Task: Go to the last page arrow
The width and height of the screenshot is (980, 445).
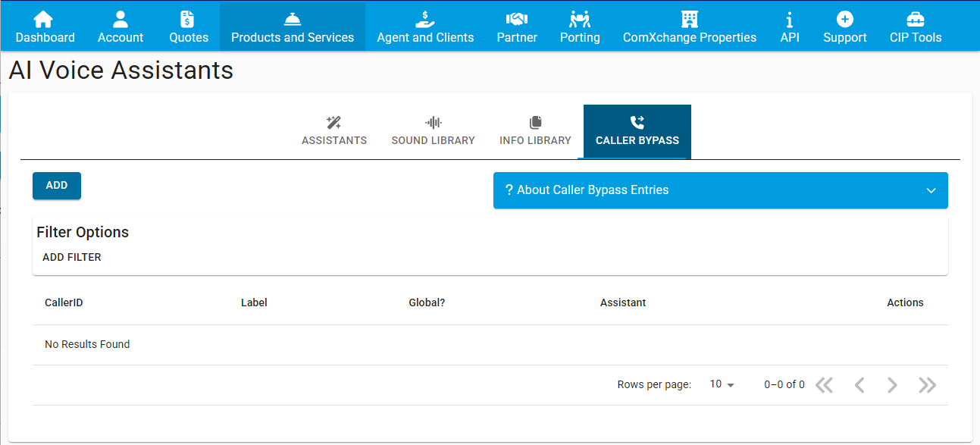Action: click(927, 385)
